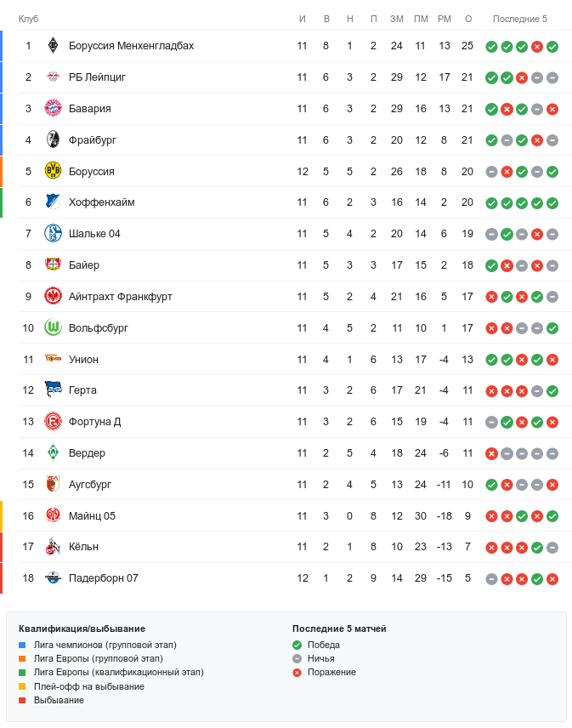Viewport: 572px width, 728px height.
Task: Open the Фрайбург team link
Action: click(93, 140)
